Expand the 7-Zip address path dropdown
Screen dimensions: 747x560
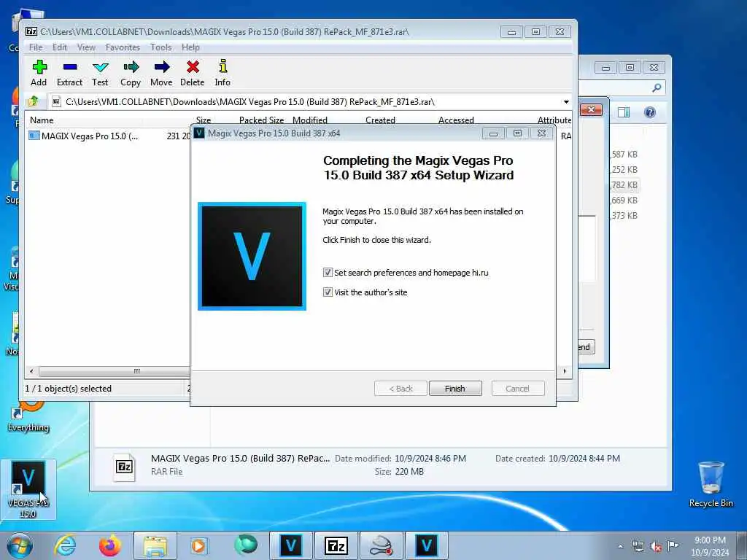tap(566, 102)
